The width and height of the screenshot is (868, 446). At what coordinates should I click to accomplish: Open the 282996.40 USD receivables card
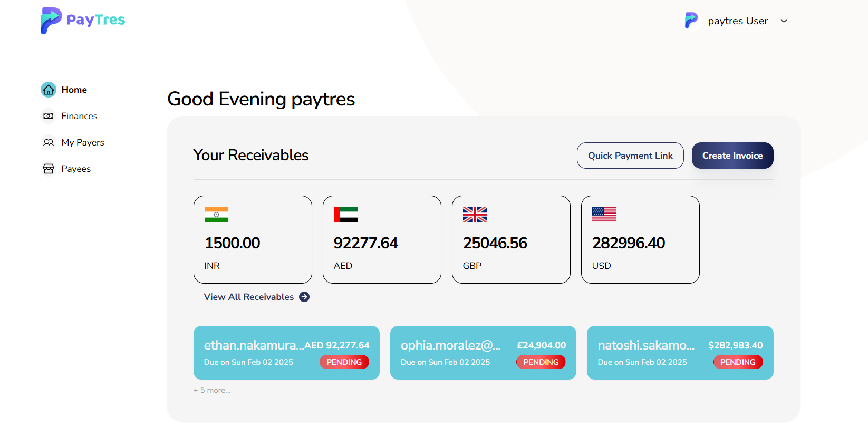click(x=640, y=239)
